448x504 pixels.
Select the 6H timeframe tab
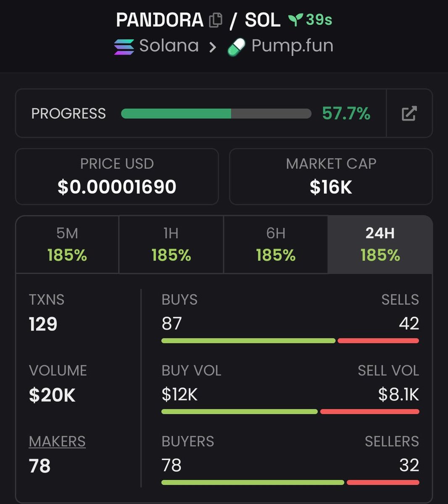276,244
